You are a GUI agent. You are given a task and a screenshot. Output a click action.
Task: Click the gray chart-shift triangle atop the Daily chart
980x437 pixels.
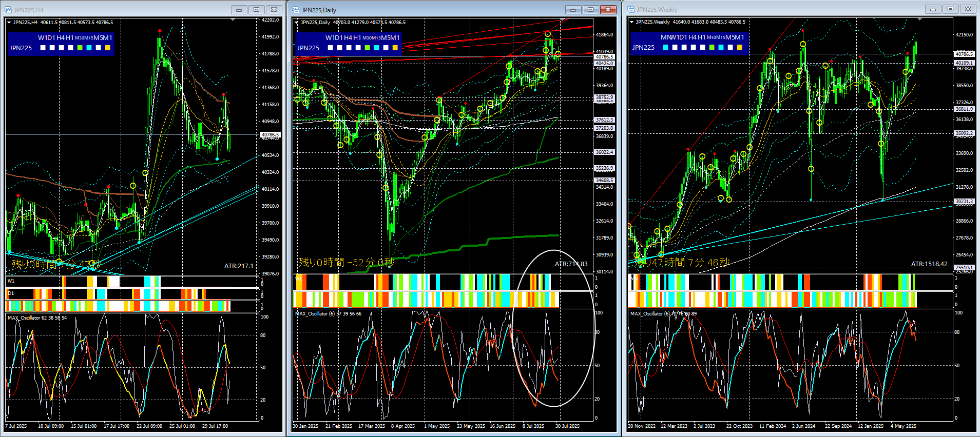coord(562,19)
